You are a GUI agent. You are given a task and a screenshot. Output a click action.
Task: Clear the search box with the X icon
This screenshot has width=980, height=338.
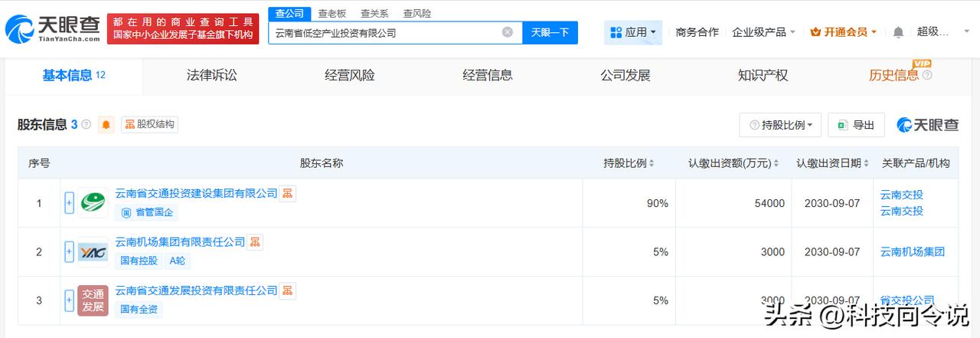pos(508,32)
